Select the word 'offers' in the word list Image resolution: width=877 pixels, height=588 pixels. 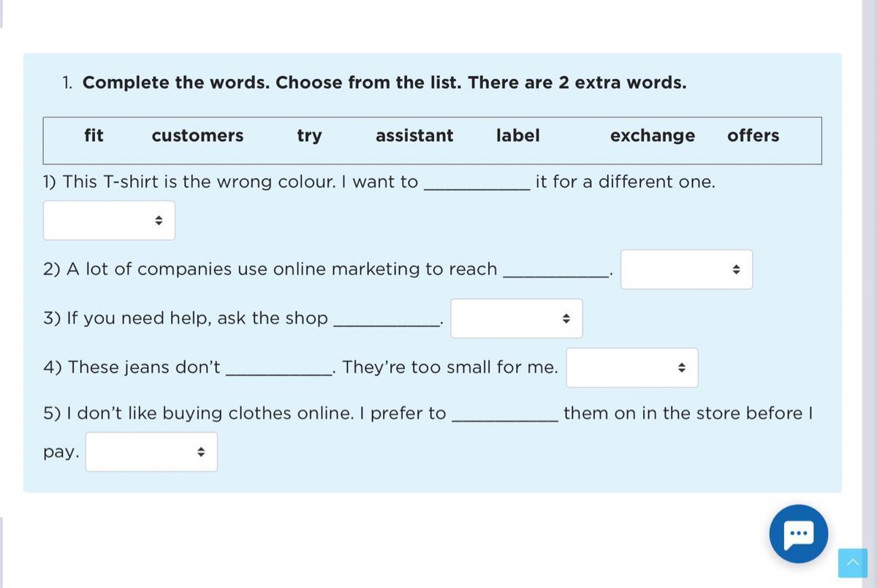753,136
